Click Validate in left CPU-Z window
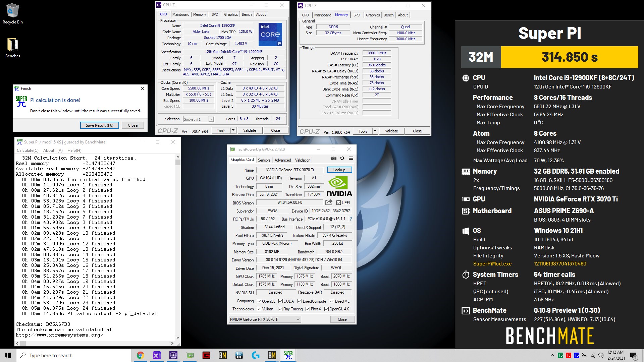 [250, 130]
